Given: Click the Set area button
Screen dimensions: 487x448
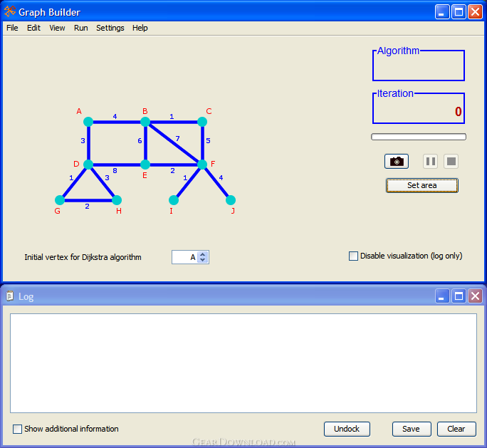Looking at the screenshot, I should tap(421, 185).
